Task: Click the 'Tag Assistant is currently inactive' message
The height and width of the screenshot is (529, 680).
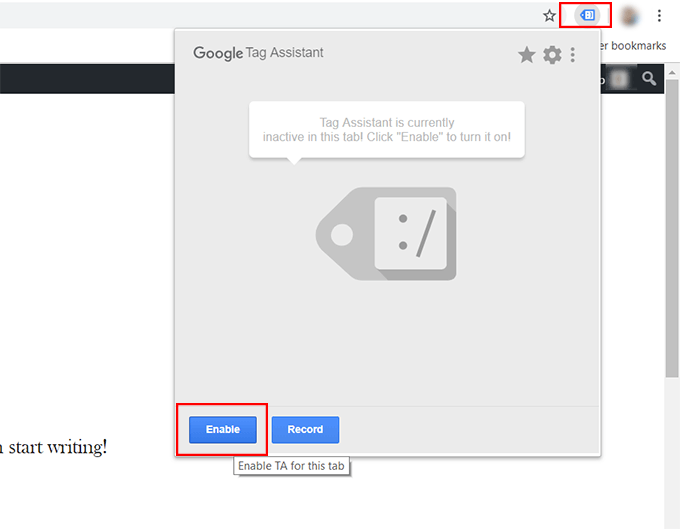Action: [386, 130]
